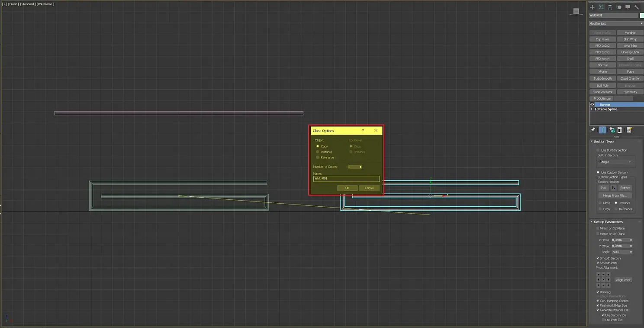Open the Modifier List dropdown

[616, 23]
